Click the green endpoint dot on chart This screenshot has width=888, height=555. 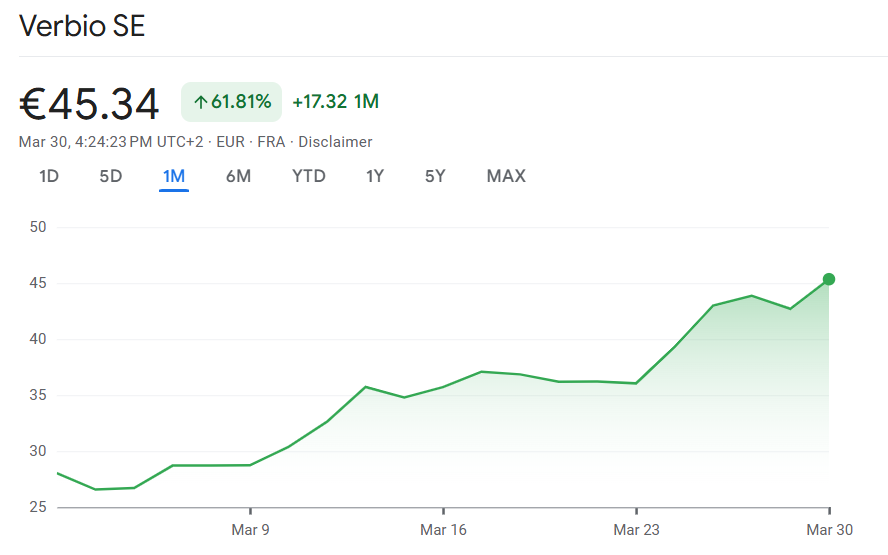coord(829,279)
